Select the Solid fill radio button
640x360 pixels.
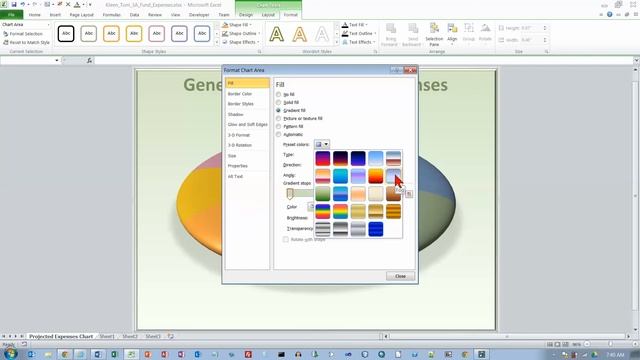pos(279,102)
